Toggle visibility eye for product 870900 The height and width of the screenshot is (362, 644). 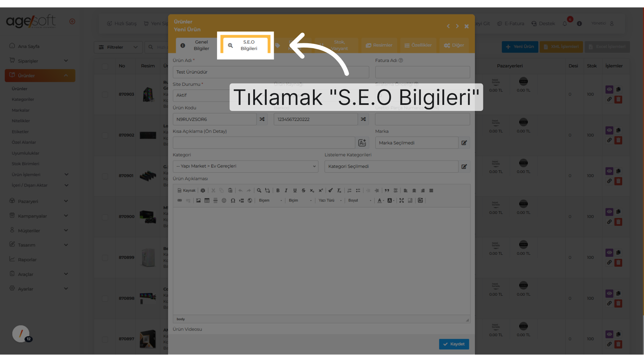(x=609, y=212)
